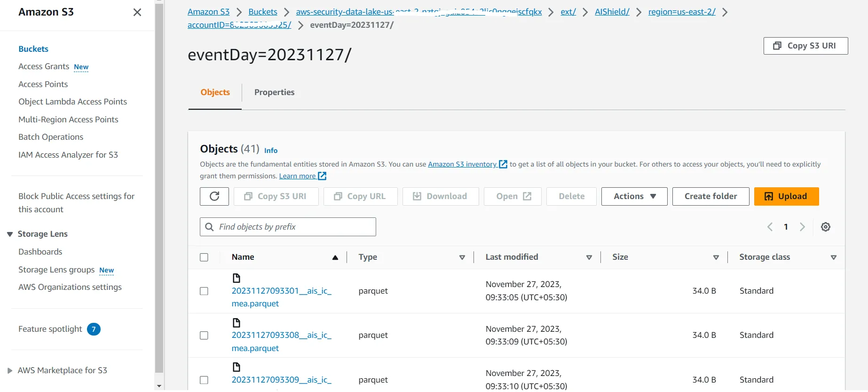Image resolution: width=868 pixels, height=392 pixels.
Task: Click the search magnifier icon
Action: pyautogui.click(x=210, y=227)
